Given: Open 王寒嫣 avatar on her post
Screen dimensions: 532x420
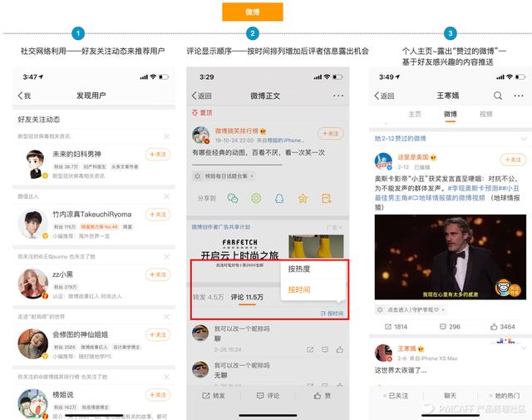Looking at the screenshot, I should [x=383, y=353].
